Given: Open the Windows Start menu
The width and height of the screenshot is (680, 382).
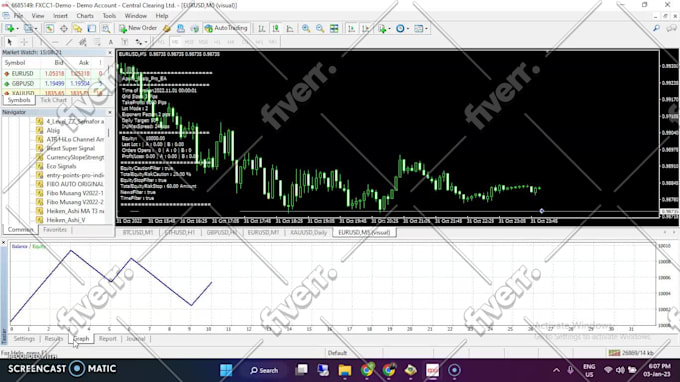Looking at the screenshot, I should pyautogui.click(x=226, y=370).
